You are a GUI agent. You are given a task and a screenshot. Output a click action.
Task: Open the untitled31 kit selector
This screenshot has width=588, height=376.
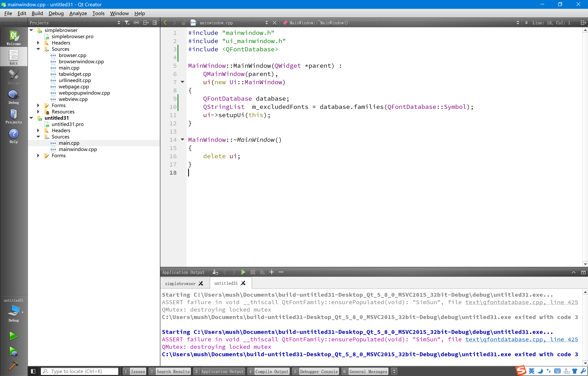(x=14, y=310)
